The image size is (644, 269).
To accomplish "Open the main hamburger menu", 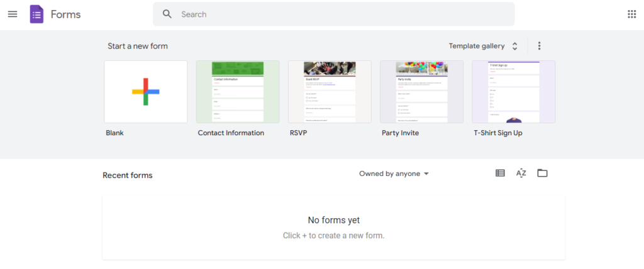I will (13, 14).
